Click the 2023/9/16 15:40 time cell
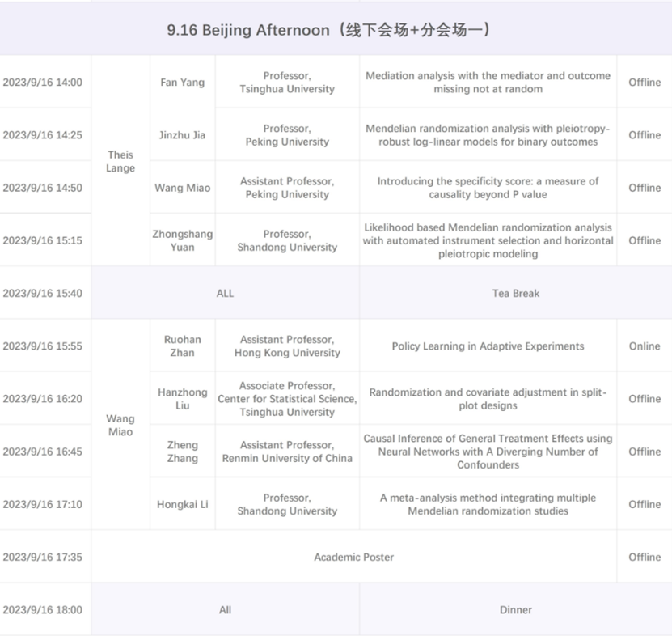This screenshot has width=672, height=636. pyautogui.click(x=42, y=293)
